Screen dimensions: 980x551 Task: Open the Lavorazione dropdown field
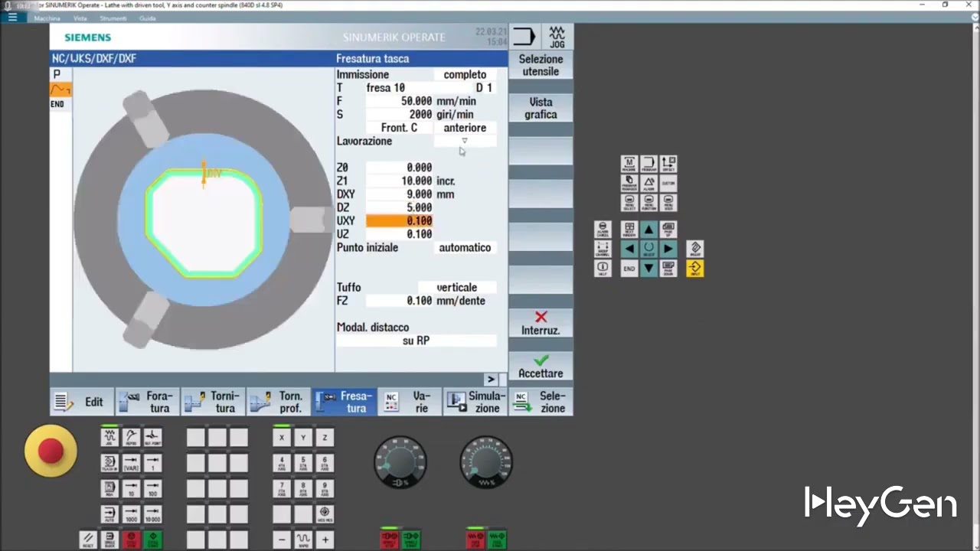click(465, 141)
